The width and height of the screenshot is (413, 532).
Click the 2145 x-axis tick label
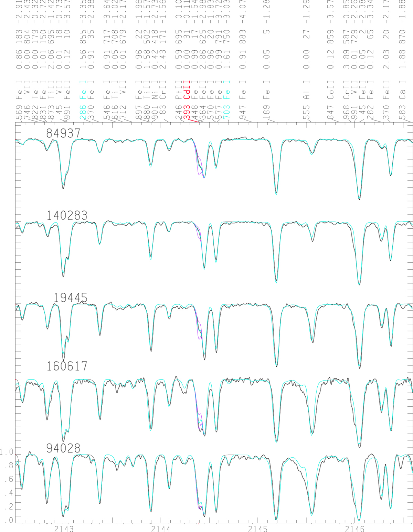tap(258, 528)
